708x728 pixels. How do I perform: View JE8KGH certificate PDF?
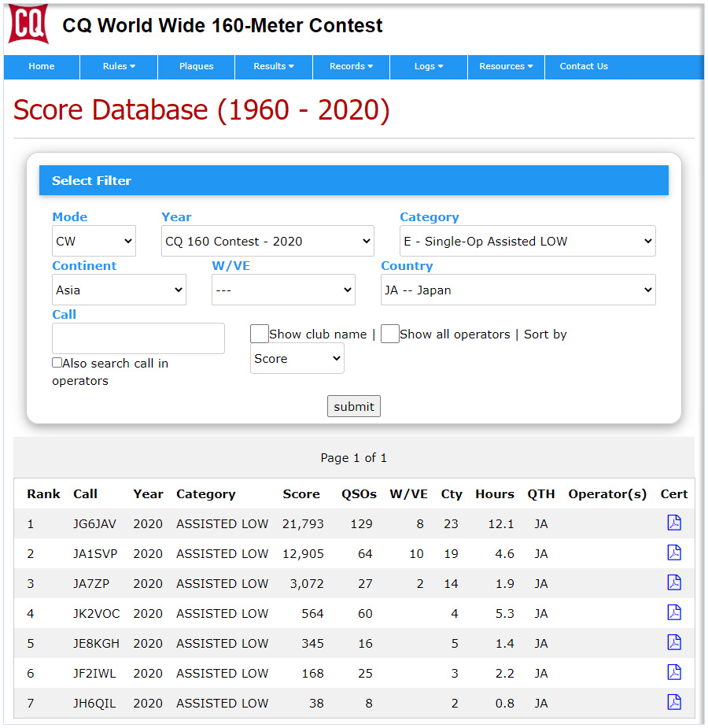[674, 643]
